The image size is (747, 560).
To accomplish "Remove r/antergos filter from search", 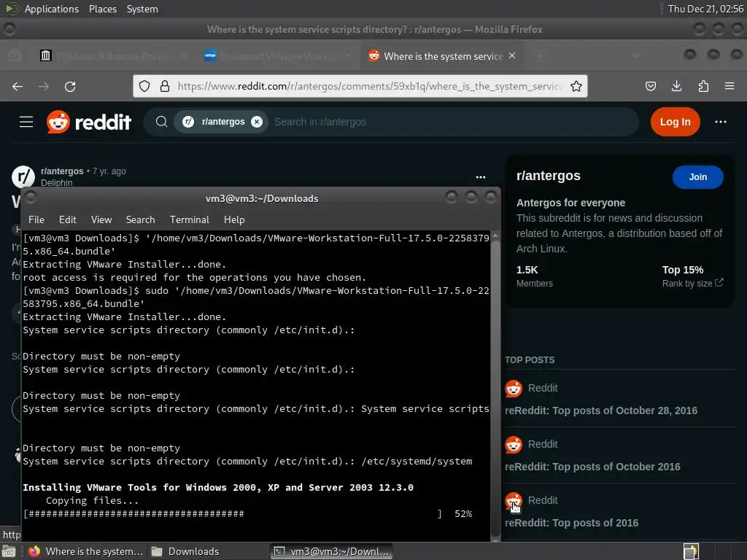I will click(x=257, y=122).
